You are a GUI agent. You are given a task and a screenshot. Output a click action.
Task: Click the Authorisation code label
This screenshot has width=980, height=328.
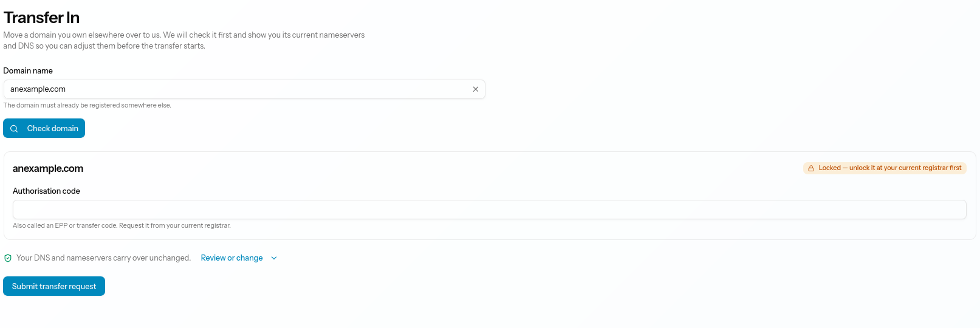(46, 191)
